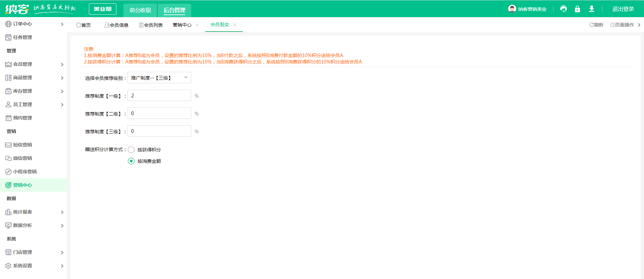Image resolution: width=644 pixels, height=279 pixels.
Task: Open 短信营销 in the sidebar
Action: click(x=22, y=145)
